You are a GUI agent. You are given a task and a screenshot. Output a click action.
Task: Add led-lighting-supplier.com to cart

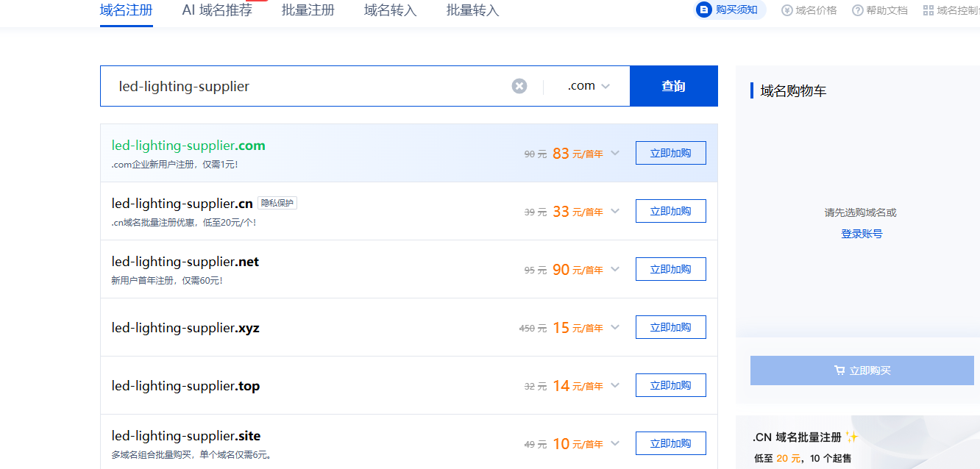coord(670,153)
